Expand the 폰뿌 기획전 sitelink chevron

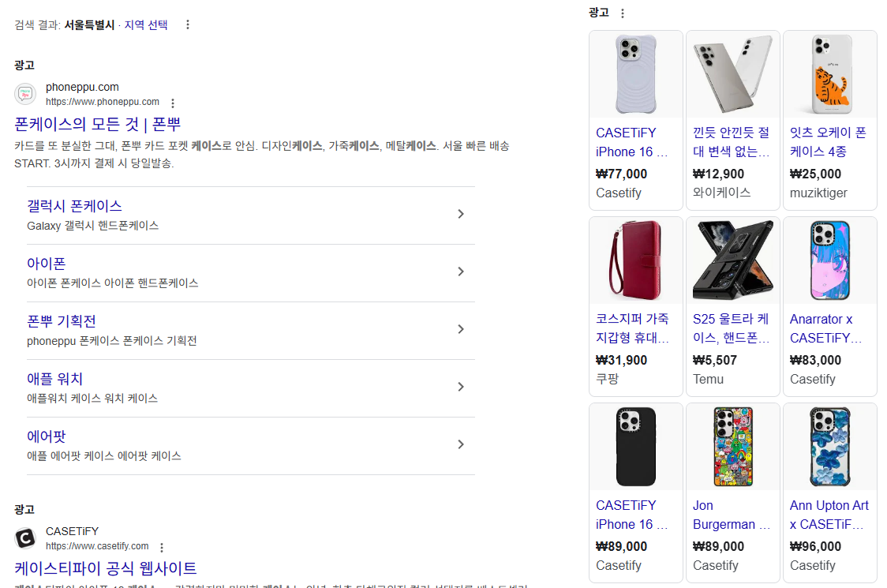tap(461, 329)
